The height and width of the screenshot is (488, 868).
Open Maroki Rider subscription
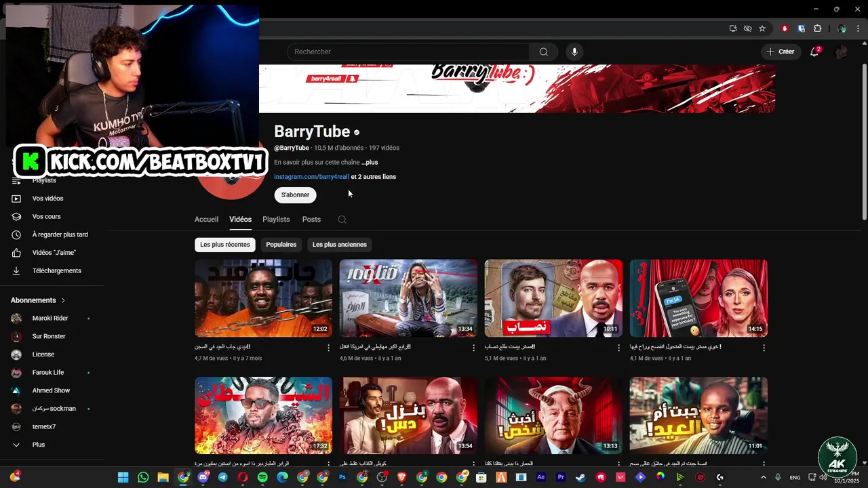(x=50, y=319)
